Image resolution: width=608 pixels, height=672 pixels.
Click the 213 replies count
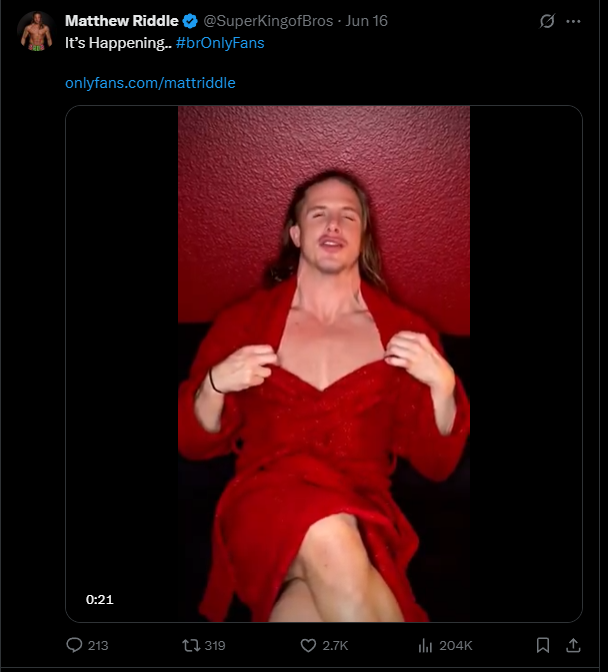(x=98, y=645)
